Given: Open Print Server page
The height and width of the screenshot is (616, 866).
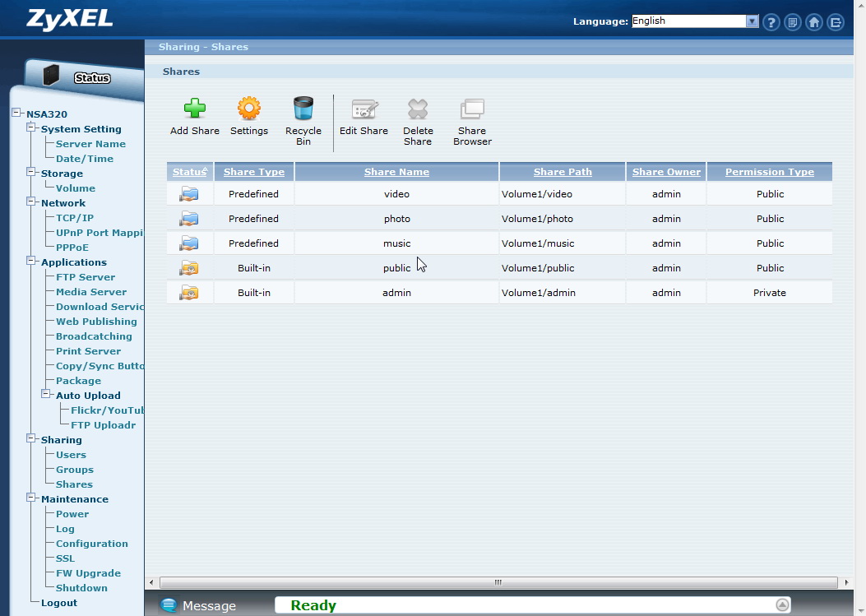Looking at the screenshot, I should [88, 351].
